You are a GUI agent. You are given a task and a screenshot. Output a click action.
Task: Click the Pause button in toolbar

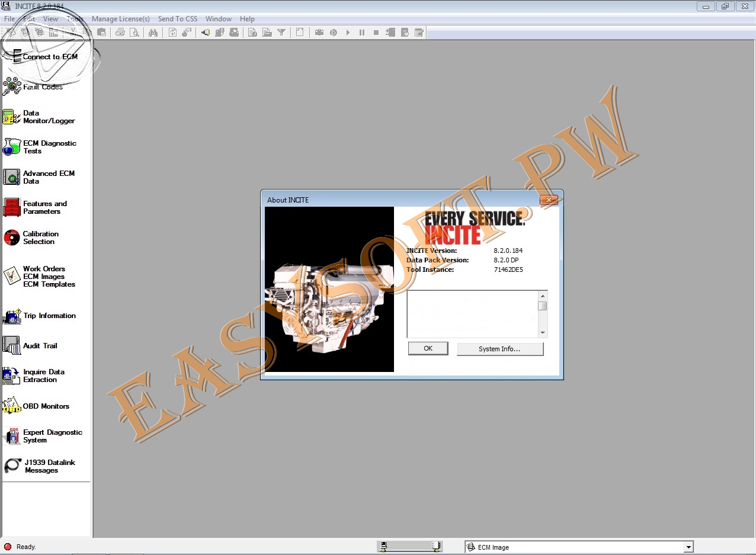pos(362,33)
